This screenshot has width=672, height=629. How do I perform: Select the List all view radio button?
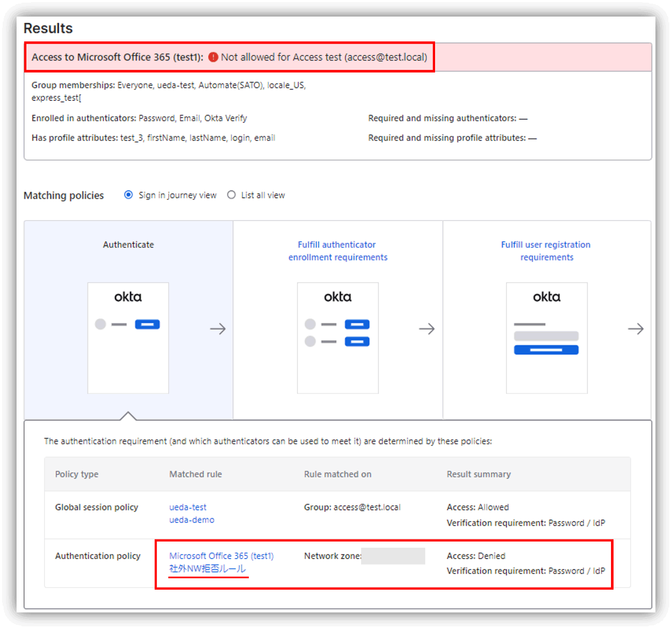pos(231,195)
